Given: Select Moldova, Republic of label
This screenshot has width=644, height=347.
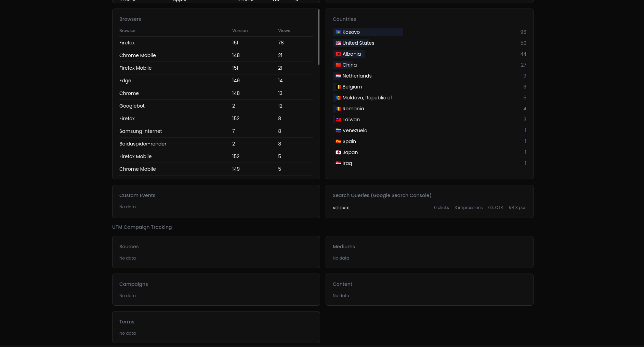Looking at the screenshot, I should click(367, 98).
